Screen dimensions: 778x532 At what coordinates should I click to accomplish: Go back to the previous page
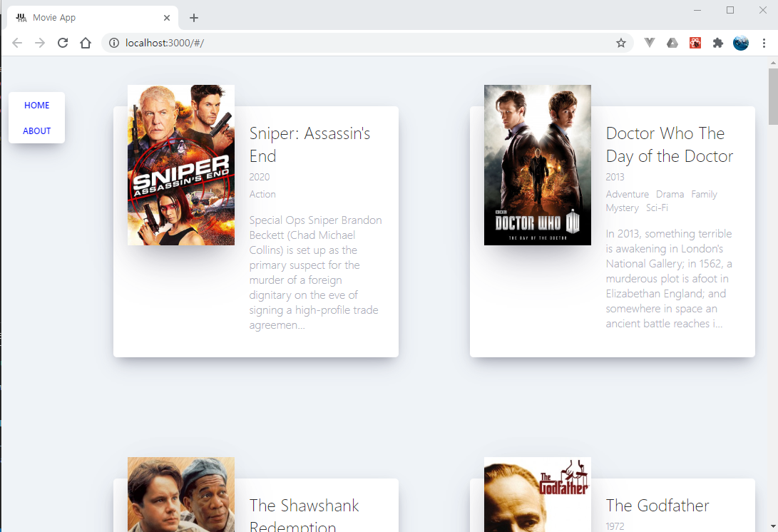(x=17, y=44)
